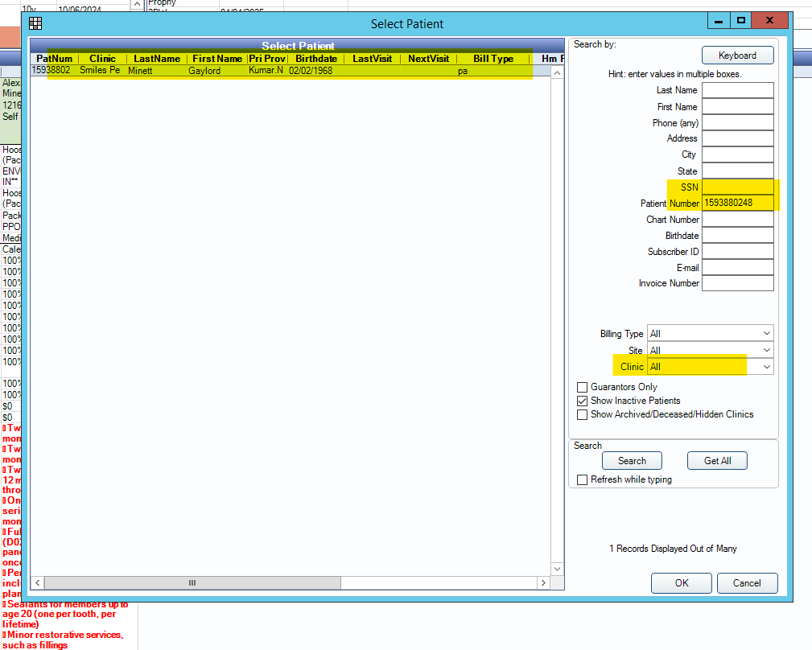Minimize the Select Patient window
The image size is (812, 650).
click(x=719, y=21)
